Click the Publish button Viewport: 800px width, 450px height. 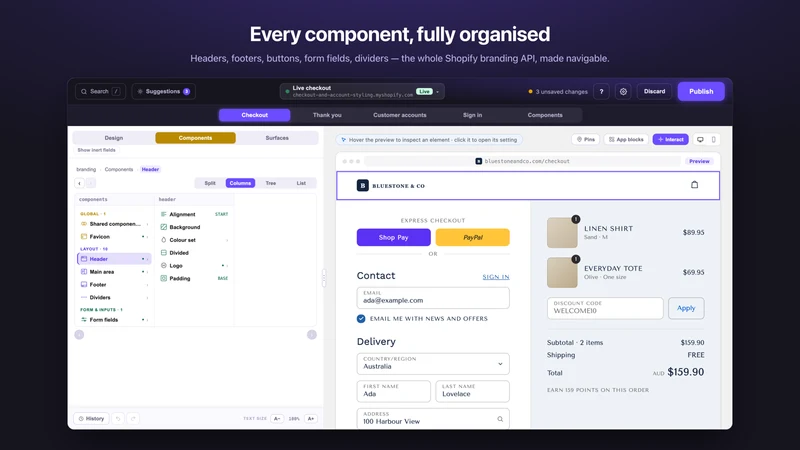point(701,91)
